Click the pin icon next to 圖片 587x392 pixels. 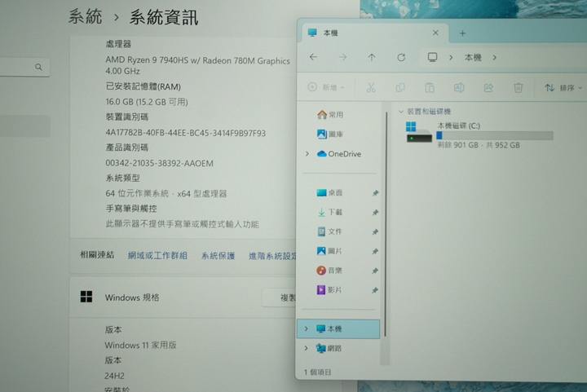[x=375, y=251]
